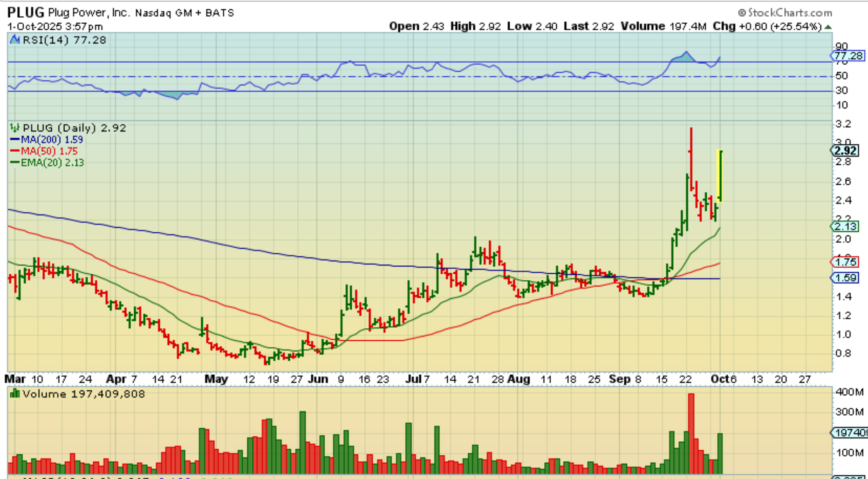Click the Chg +0.60 (+25.54%) value

(767, 27)
